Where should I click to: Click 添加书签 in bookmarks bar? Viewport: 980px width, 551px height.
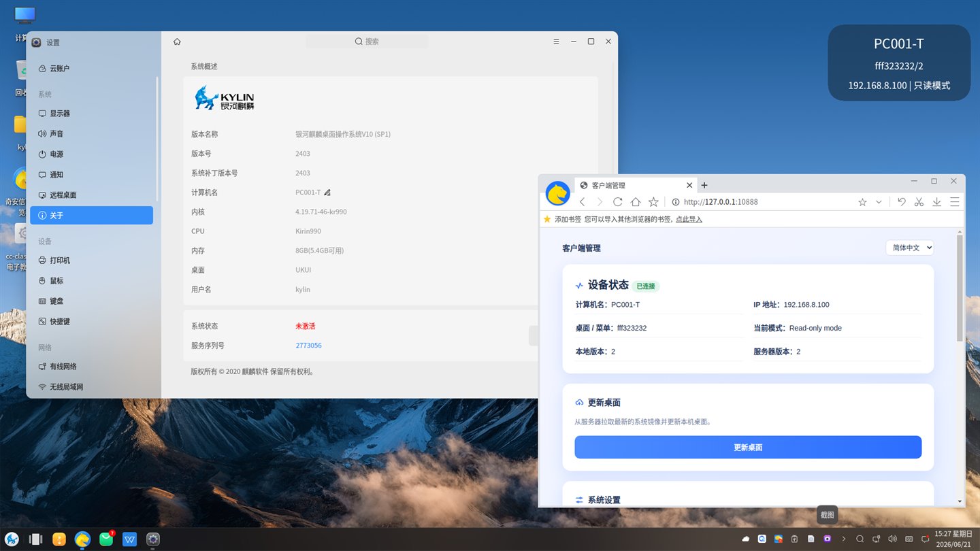point(562,220)
